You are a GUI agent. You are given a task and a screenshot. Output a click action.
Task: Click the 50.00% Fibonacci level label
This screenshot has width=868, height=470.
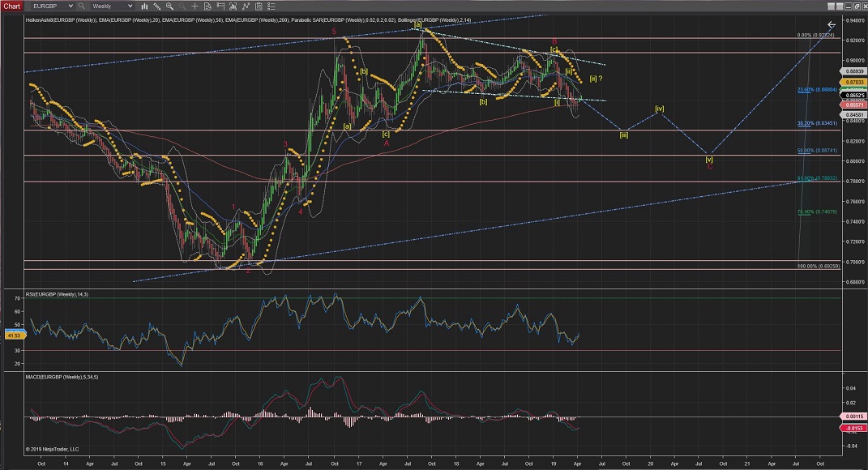click(816, 151)
